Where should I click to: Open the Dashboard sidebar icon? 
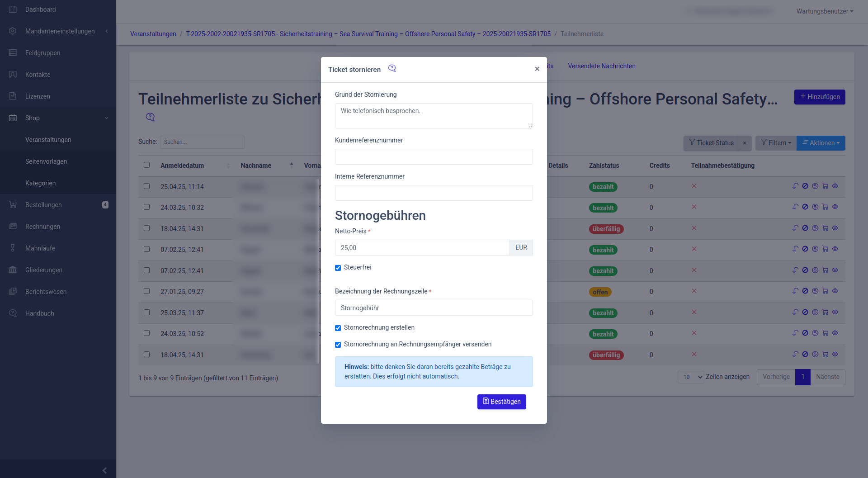(x=13, y=9)
